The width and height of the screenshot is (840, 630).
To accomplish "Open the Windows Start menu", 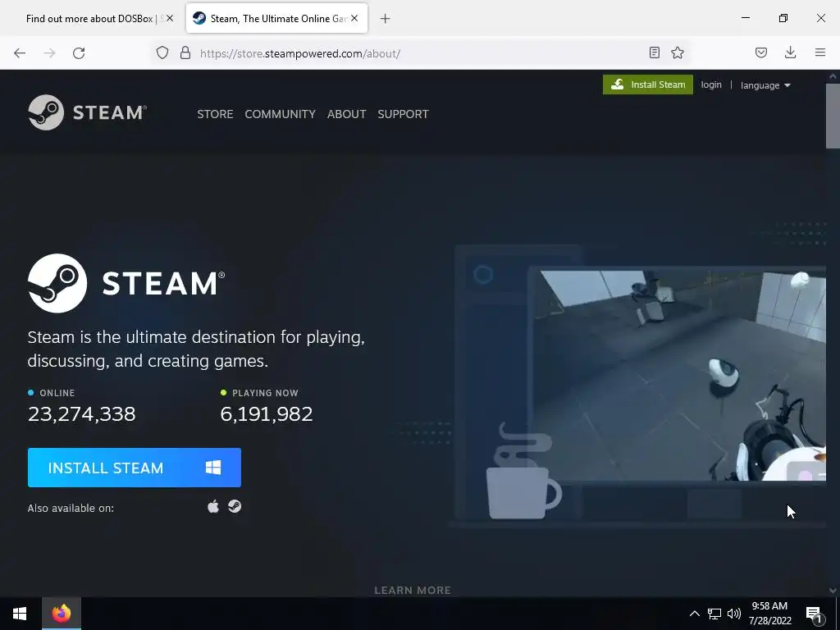I will point(20,614).
